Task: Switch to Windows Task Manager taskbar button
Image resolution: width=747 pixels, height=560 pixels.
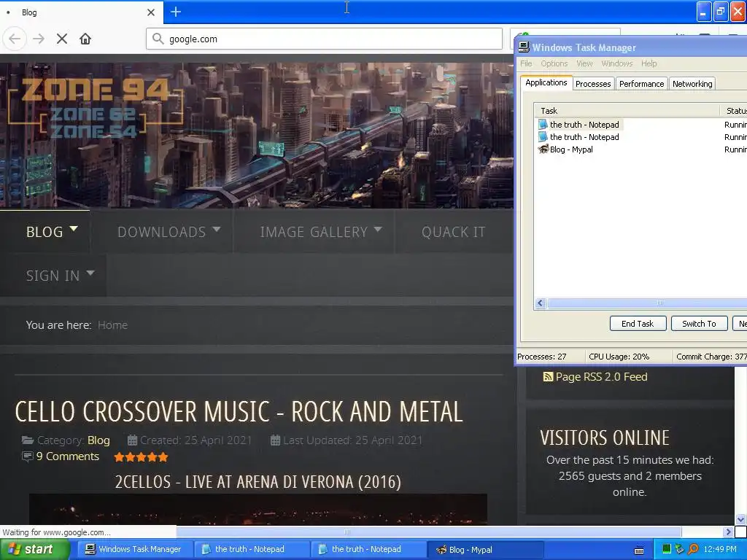Action: [x=135, y=549]
